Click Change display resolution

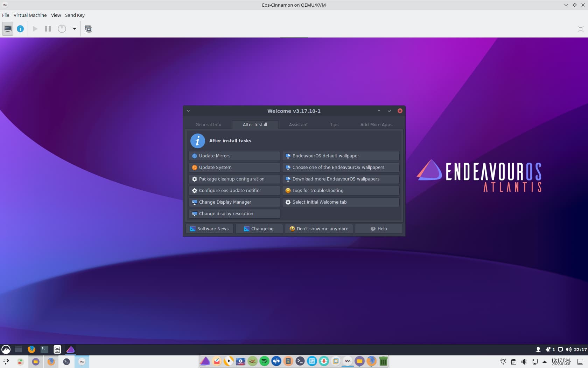(234, 214)
